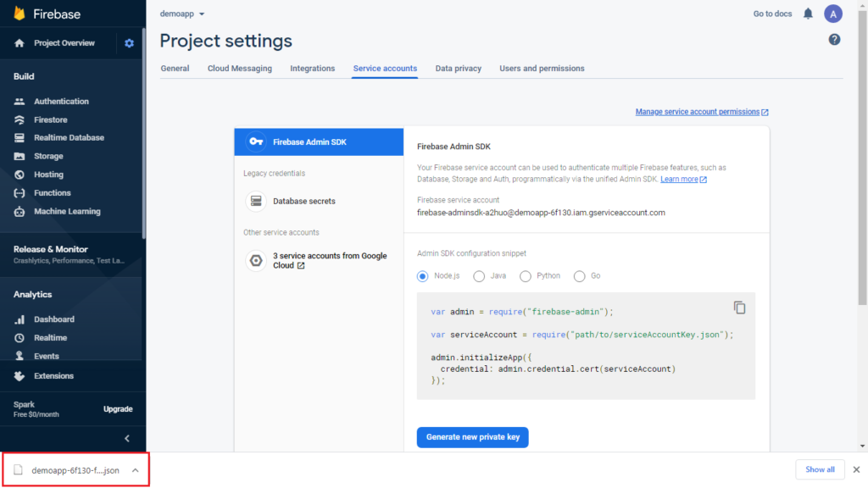Image resolution: width=868 pixels, height=488 pixels.
Task: Open project settings gear icon
Action: (x=129, y=43)
